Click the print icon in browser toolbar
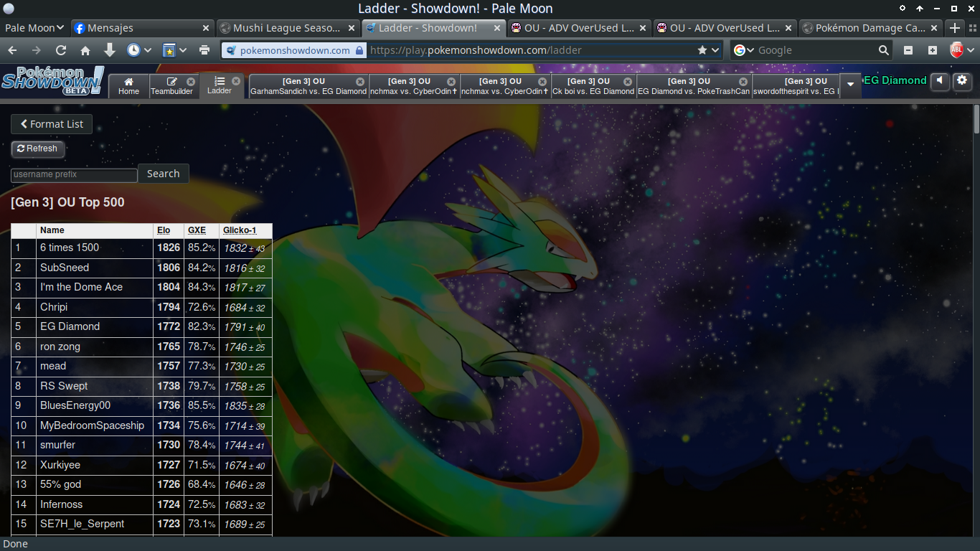This screenshot has height=551, width=980. pos(204,50)
